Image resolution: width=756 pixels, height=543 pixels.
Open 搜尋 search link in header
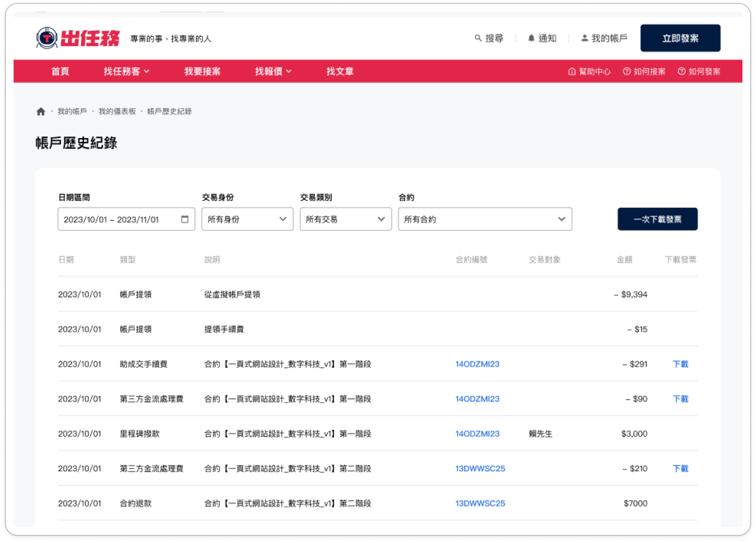494,38
